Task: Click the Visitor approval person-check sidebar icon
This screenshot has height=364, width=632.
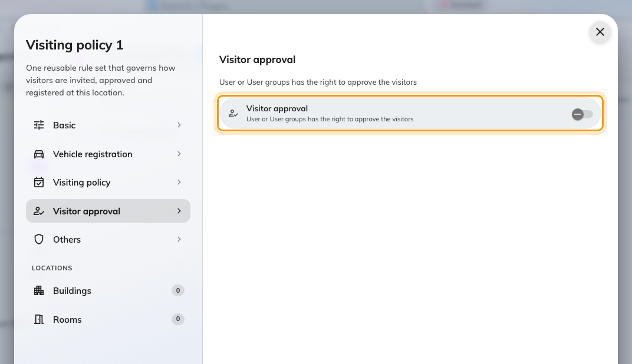Action: [39, 211]
